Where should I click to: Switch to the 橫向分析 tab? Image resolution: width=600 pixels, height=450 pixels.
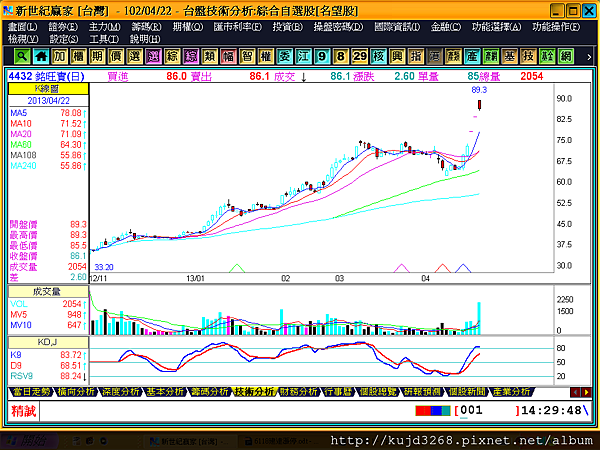[76, 391]
